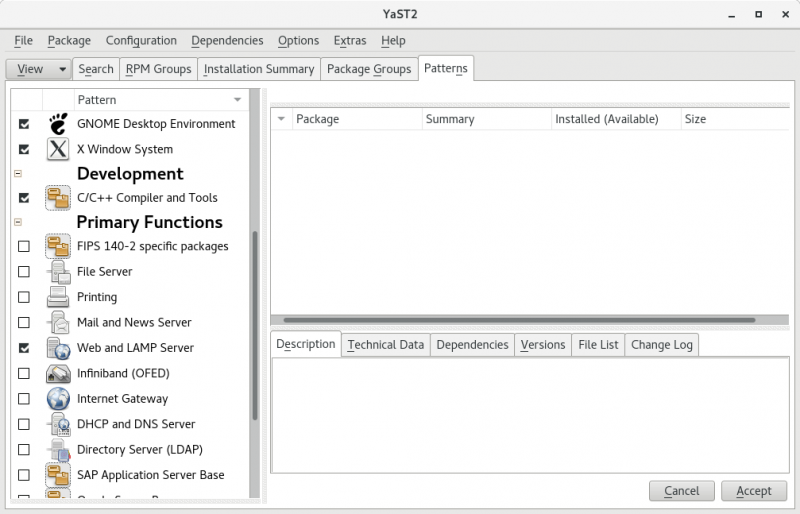Click the package table status column arrow

click(281, 119)
